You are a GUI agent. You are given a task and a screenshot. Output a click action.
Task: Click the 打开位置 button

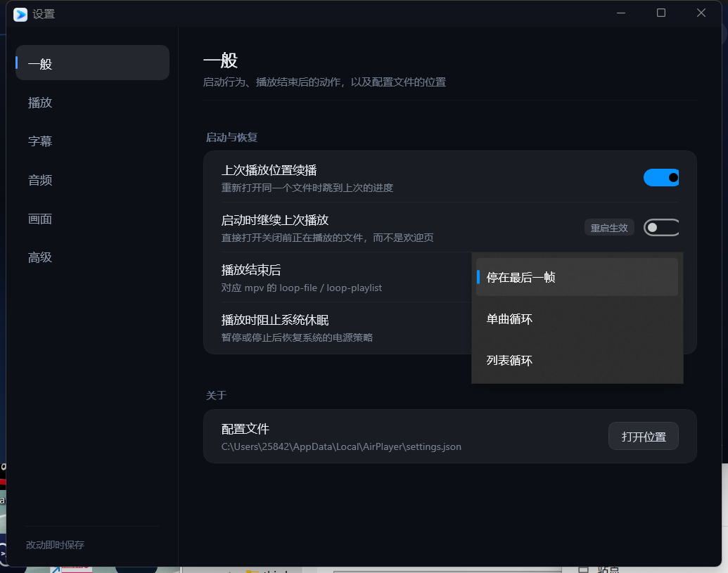click(644, 436)
